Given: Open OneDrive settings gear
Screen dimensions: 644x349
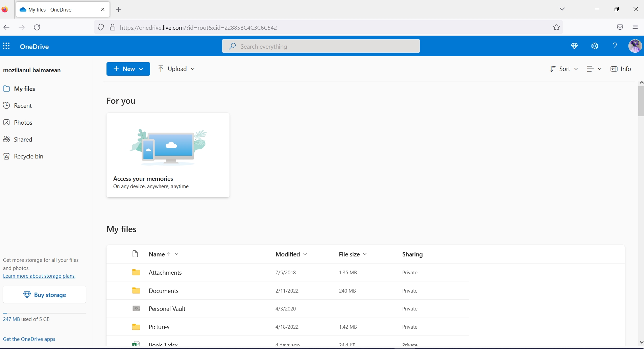Looking at the screenshot, I should (595, 46).
